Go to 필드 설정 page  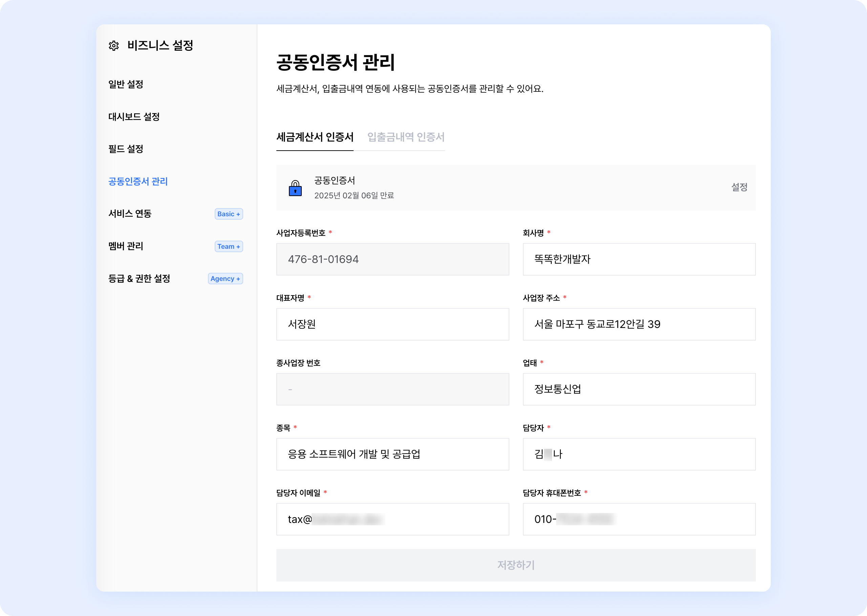pos(126,149)
